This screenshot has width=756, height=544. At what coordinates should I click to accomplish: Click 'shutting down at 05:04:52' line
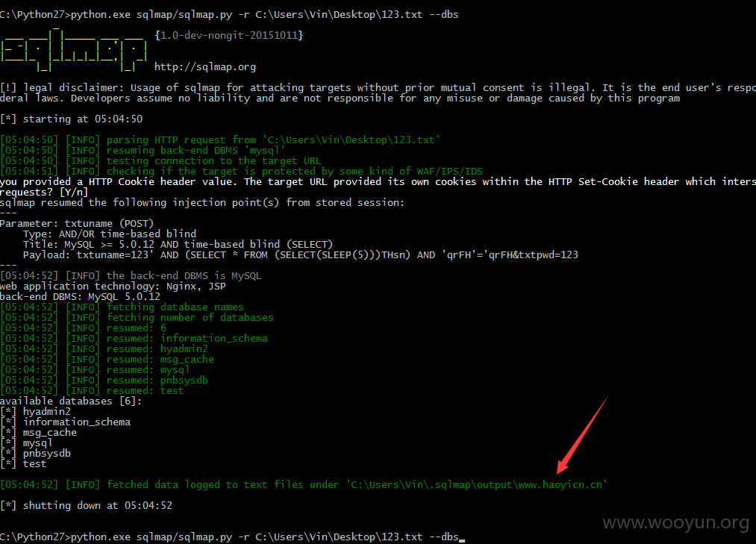click(87, 506)
